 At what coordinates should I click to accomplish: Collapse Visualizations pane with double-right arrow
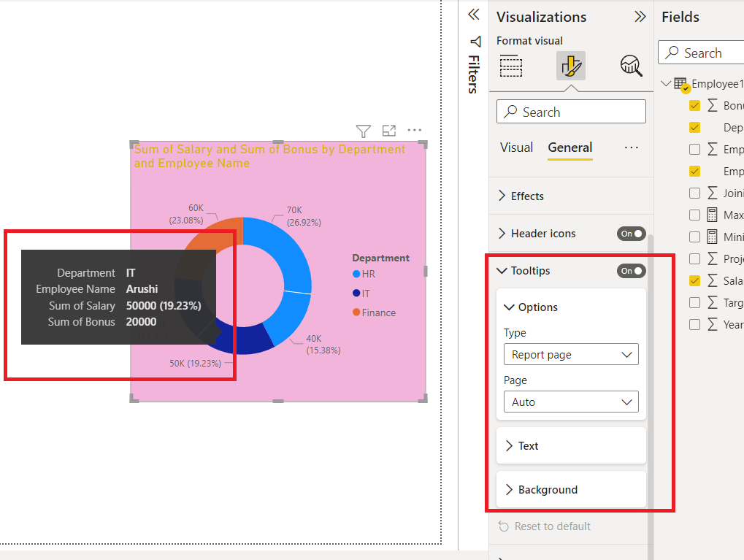point(640,17)
